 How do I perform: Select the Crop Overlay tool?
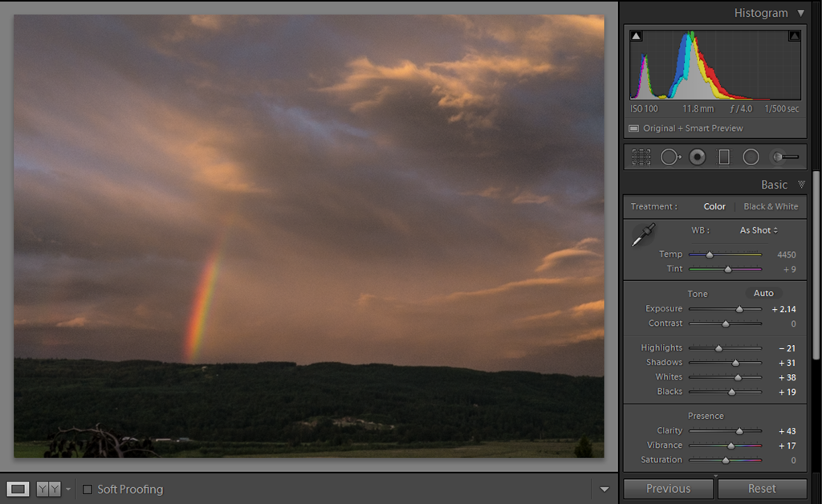click(641, 157)
